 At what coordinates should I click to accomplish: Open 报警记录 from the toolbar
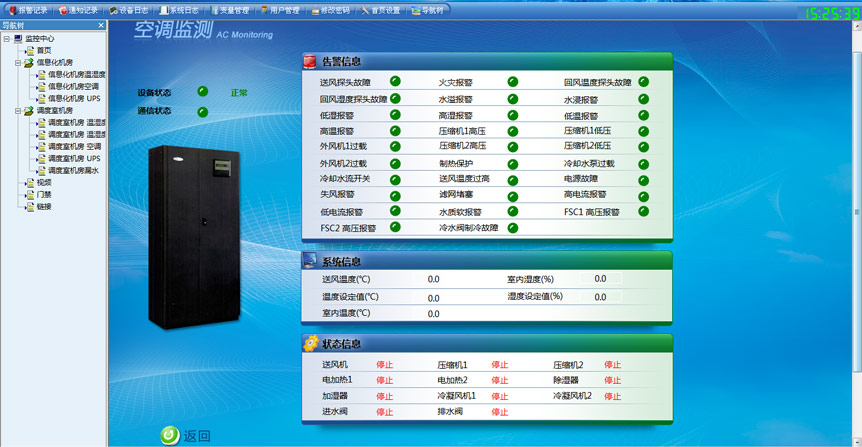(x=28, y=10)
